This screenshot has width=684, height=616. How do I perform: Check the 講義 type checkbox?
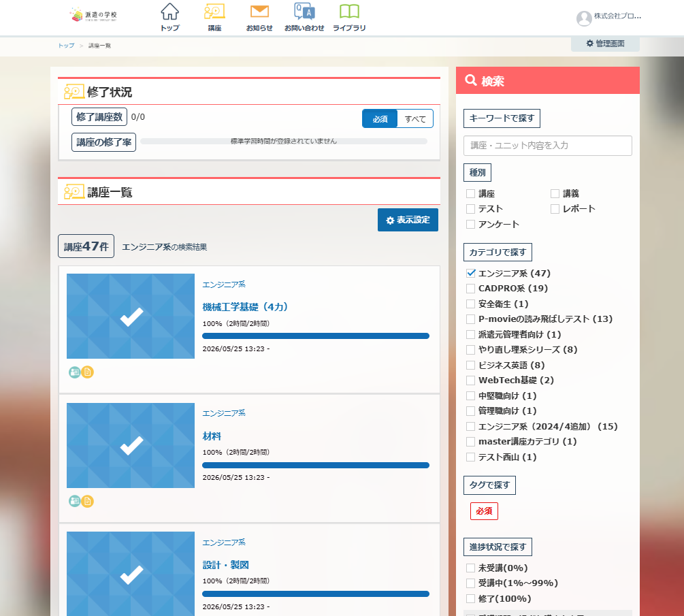point(555,194)
